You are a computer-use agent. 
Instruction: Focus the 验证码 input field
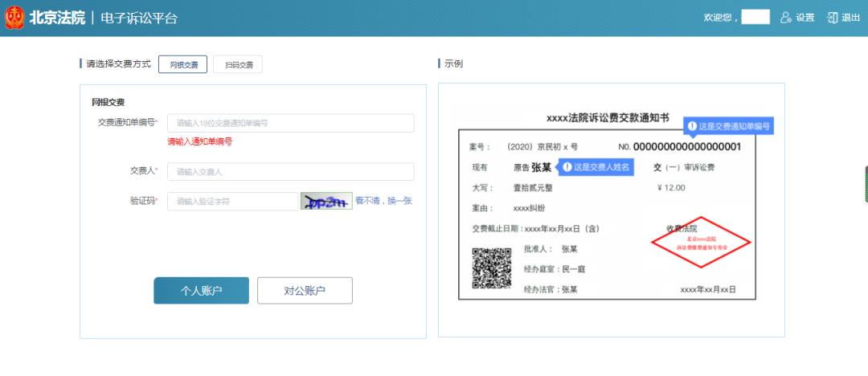pos(232,202)
